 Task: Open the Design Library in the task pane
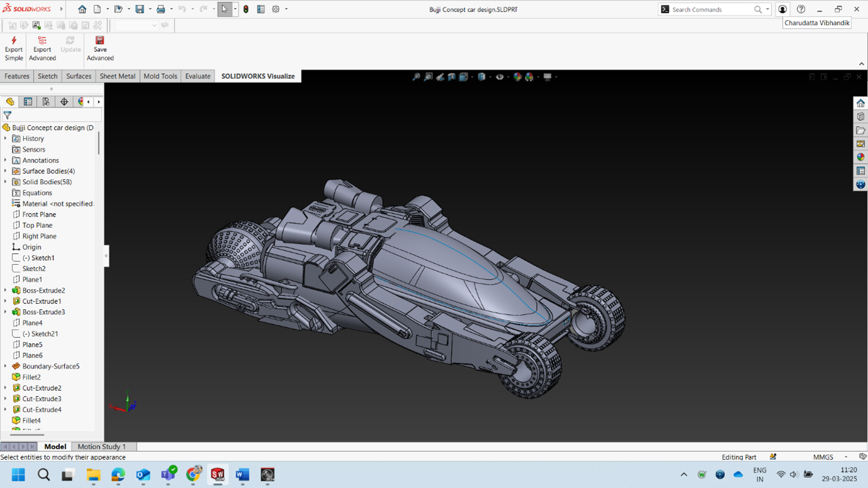pos(860,117)
